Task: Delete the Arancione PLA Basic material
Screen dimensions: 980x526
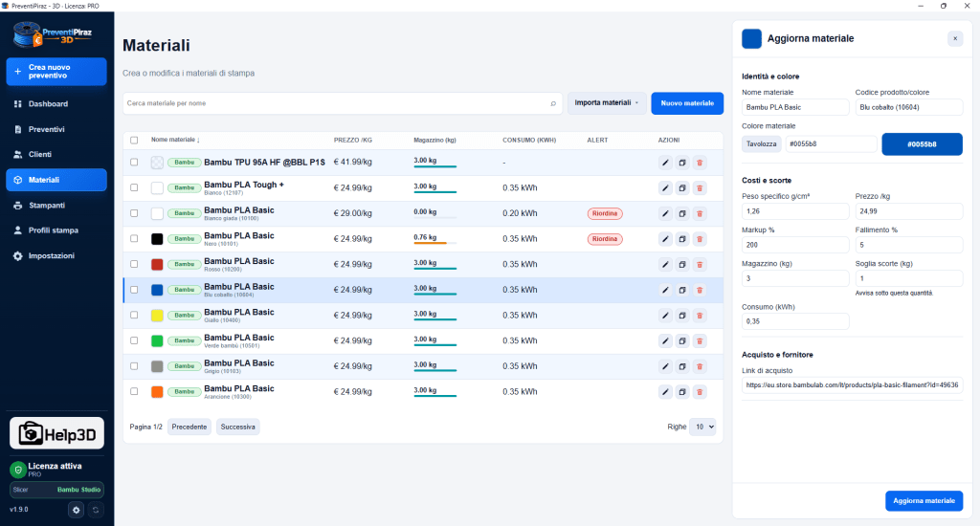Action: pyautogui.click(x=700, y=392)
